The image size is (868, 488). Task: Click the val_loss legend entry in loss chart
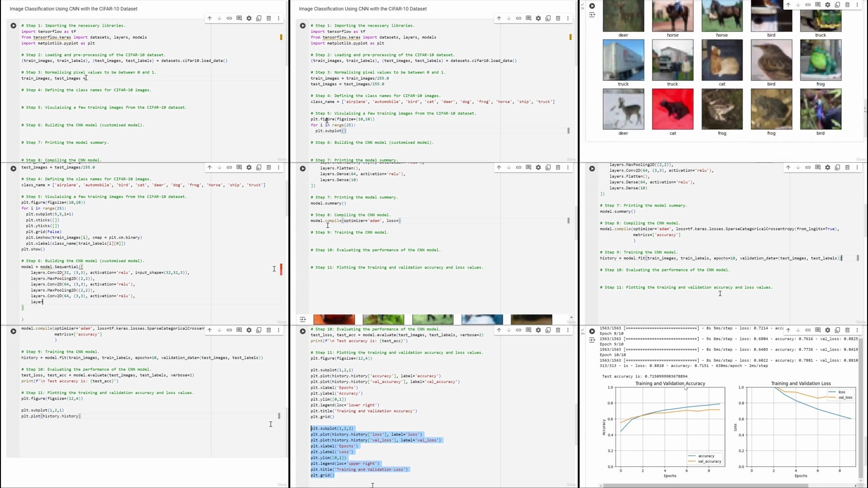coord(841,398)
